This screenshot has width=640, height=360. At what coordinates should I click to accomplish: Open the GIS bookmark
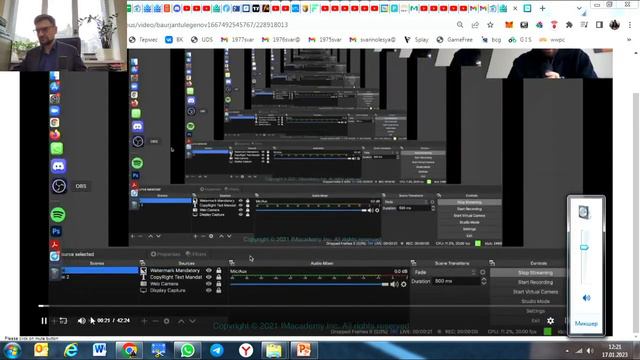pyautogui.click(x=520, y=40)
